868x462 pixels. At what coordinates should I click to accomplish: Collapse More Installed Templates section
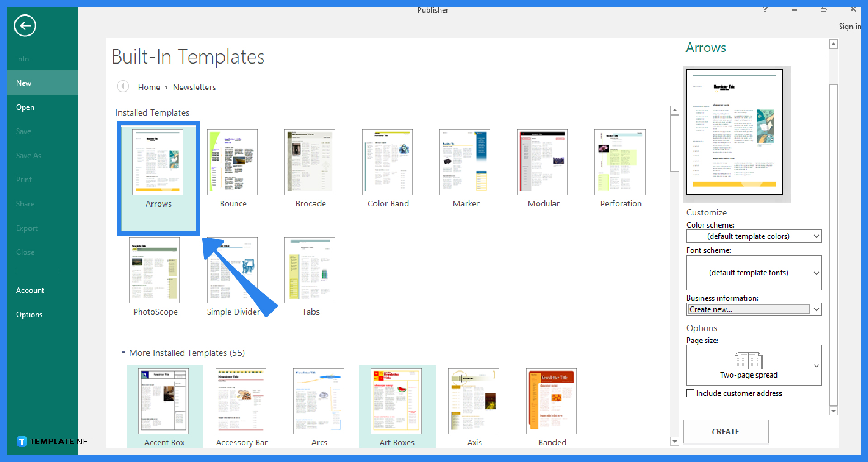pos(123,353)
